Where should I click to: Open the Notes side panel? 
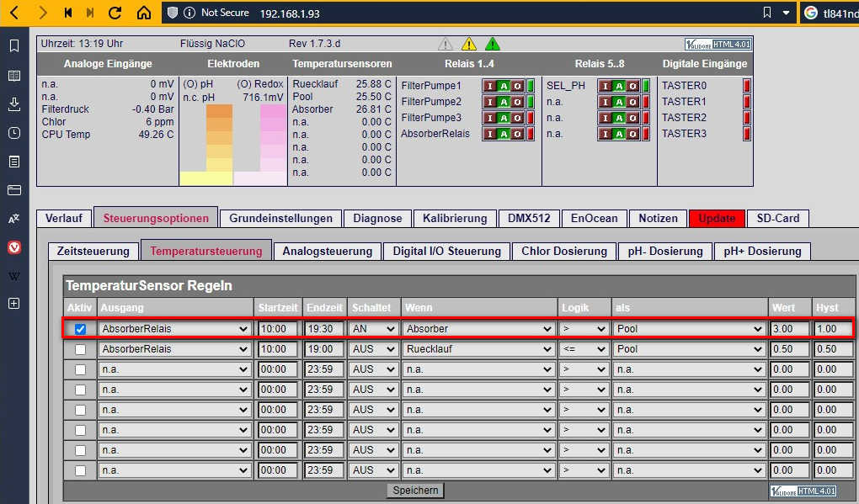pos(14,162)
